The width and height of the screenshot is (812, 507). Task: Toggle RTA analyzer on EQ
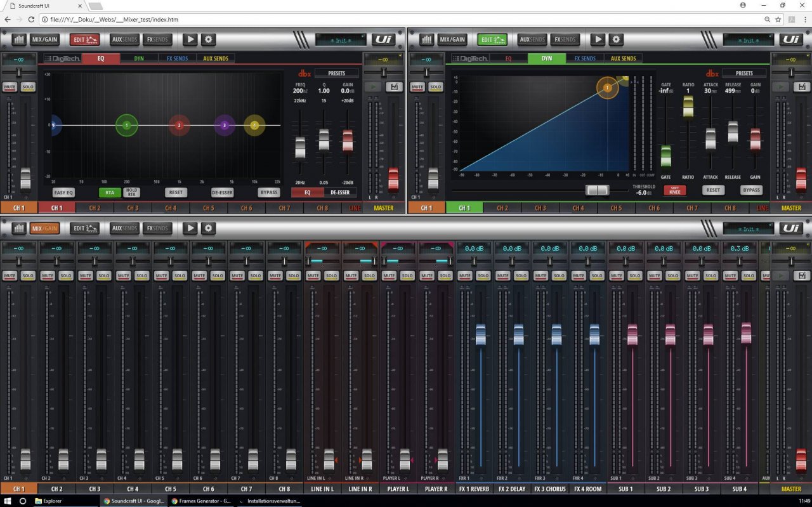[110, 192]
